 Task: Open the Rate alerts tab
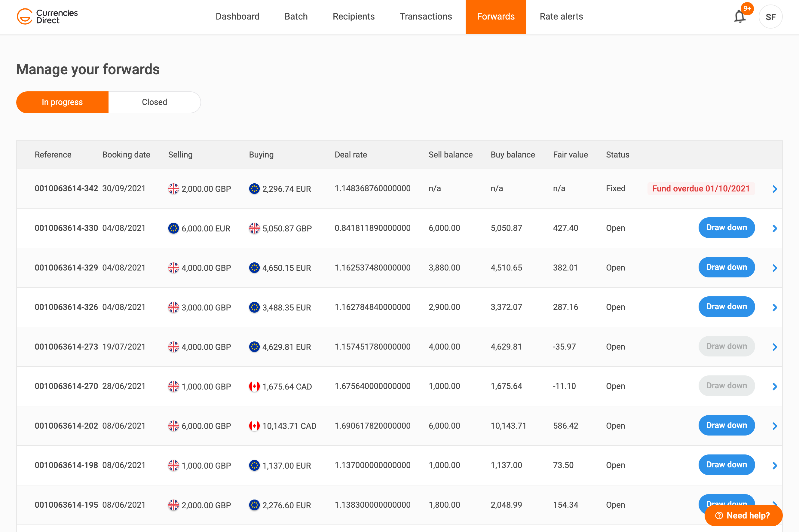pos(561,17)
